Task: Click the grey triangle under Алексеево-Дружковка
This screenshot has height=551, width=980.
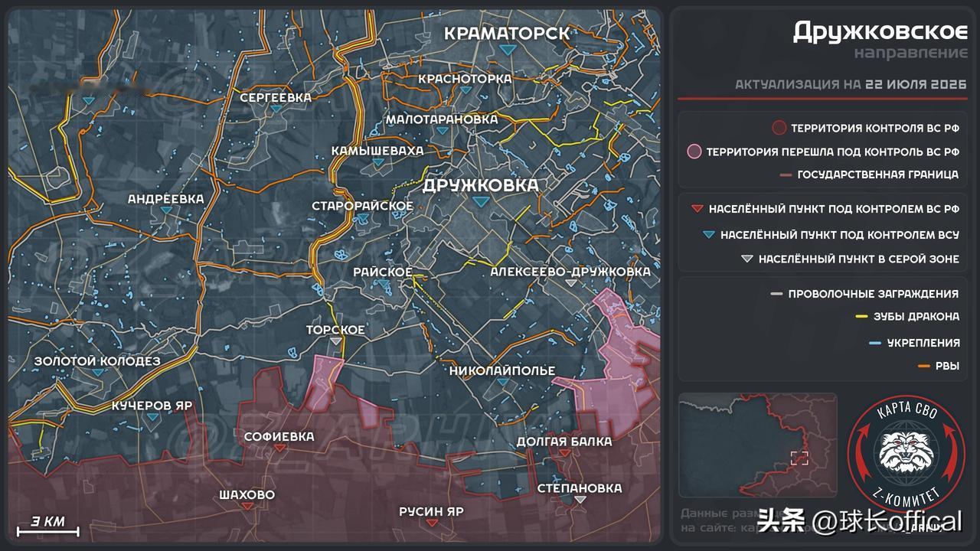Action: (570, 282)
